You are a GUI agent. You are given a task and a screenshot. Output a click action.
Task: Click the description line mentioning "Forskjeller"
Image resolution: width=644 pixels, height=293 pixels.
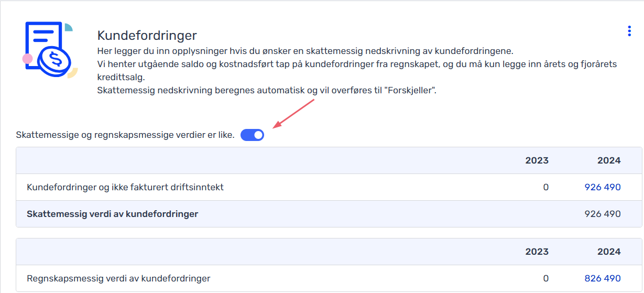[267, 90]
